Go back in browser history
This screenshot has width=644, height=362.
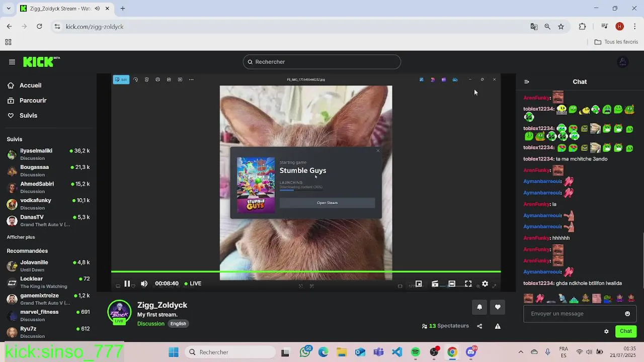pos(9,27)
